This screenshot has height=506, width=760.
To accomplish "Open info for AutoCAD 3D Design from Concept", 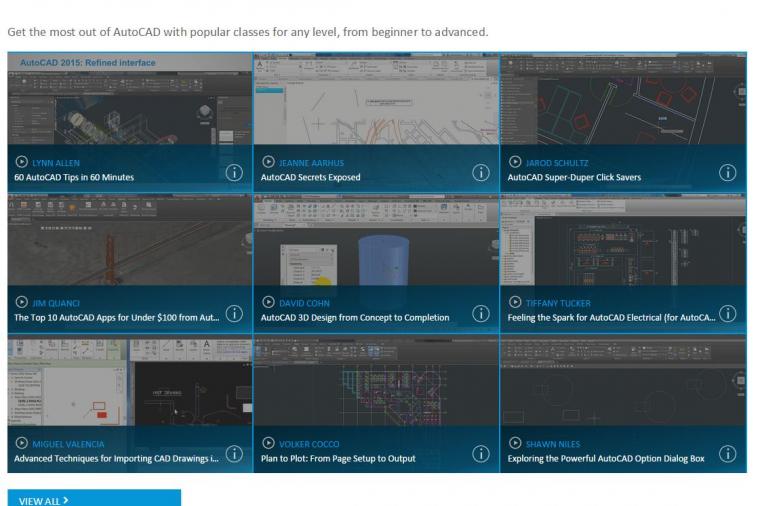I will (481, 314).
